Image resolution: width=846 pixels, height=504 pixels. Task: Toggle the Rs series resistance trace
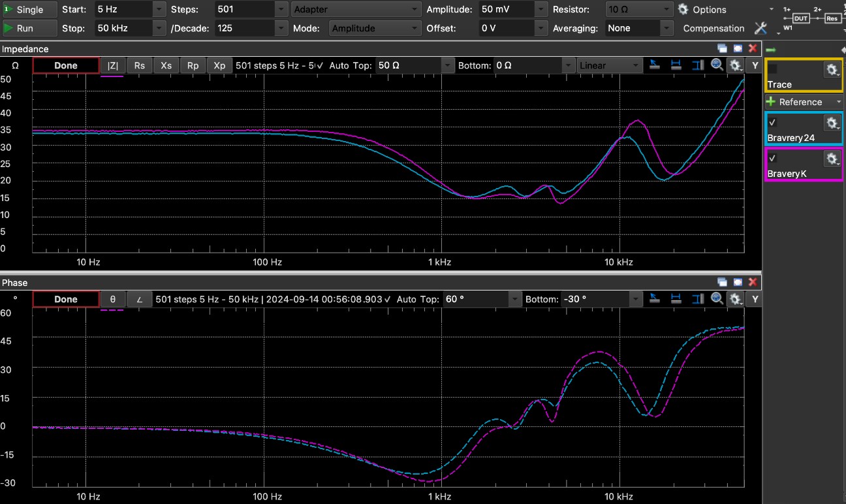(140, 65)
